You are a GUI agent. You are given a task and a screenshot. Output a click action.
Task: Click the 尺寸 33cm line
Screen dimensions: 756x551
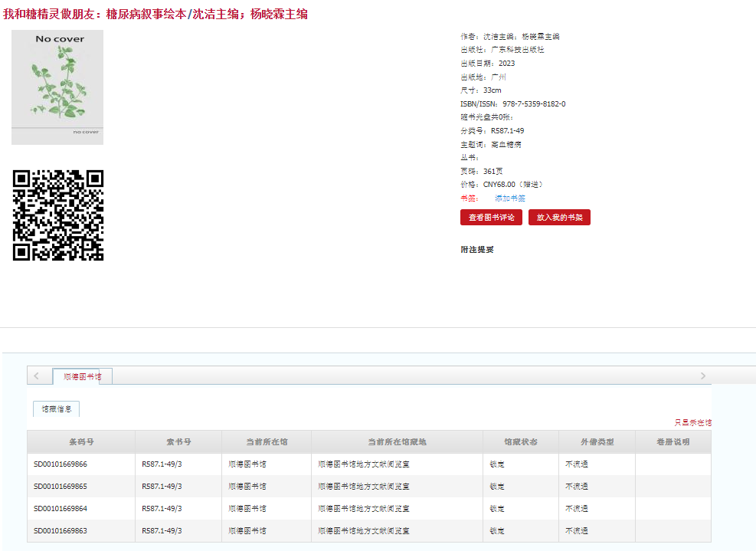point(481,90)
